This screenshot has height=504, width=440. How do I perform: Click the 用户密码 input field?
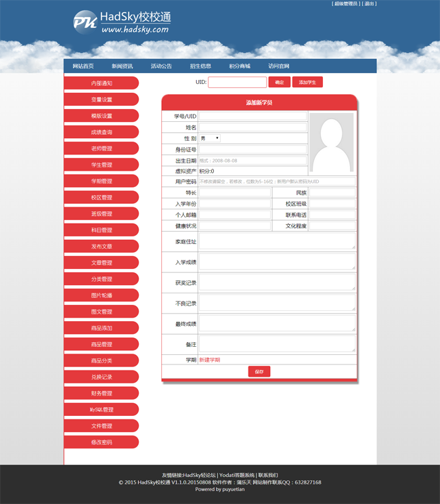[278, 182]
